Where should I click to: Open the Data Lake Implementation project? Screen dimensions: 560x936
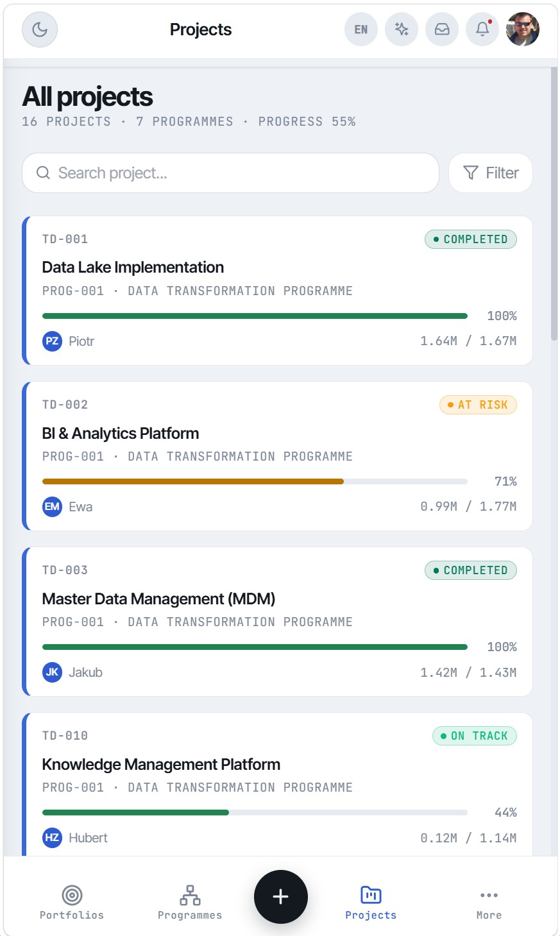click(277, 291)
